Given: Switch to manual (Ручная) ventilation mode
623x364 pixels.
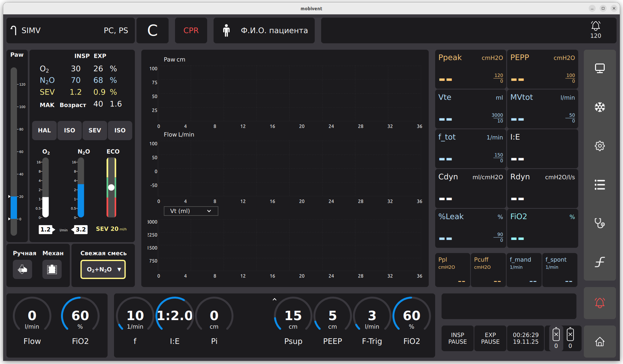Looking at the screenshot, I should tap(22, 269).
